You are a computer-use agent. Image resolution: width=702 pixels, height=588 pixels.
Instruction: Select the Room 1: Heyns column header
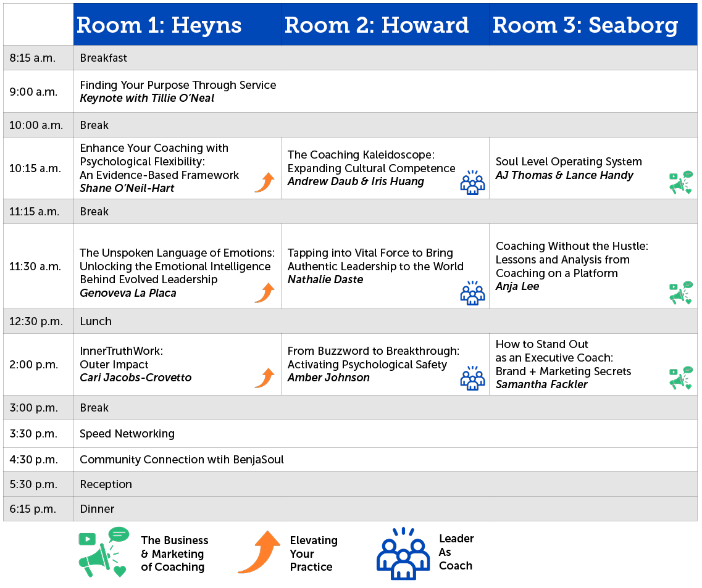click(x=177, y=25)
